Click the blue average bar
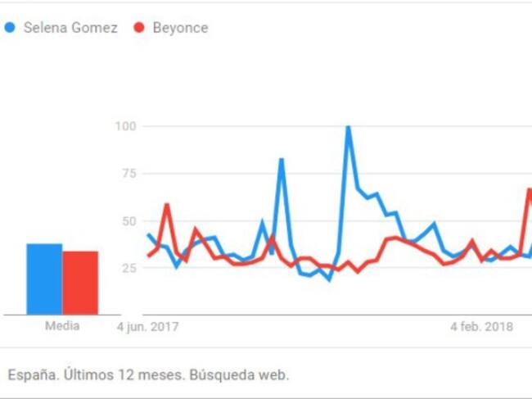The width and height of the screenshot is (532, 399). coord(44,279)
